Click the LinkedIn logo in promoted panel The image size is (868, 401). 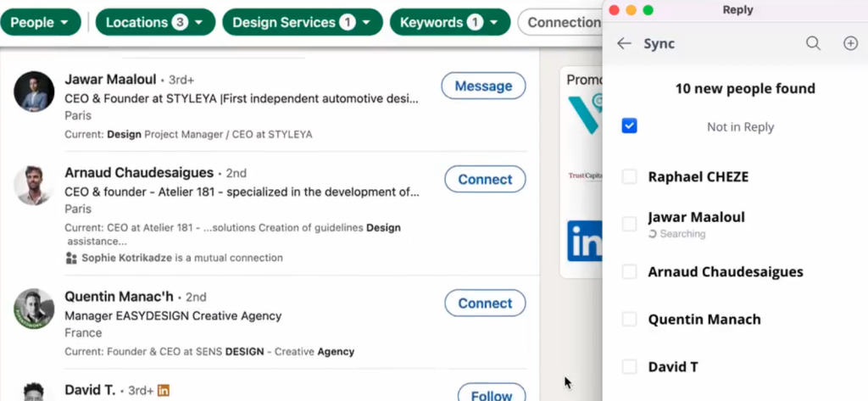coord(585,241)
